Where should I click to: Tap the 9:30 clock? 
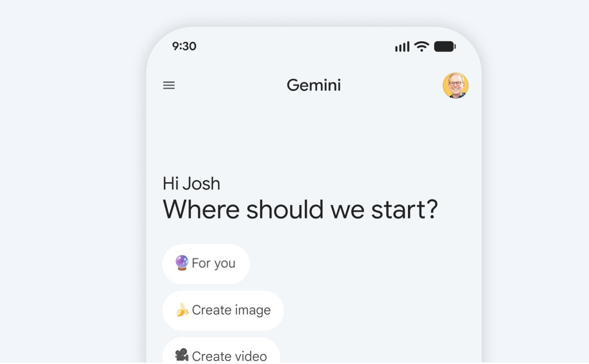pos(184,46)
